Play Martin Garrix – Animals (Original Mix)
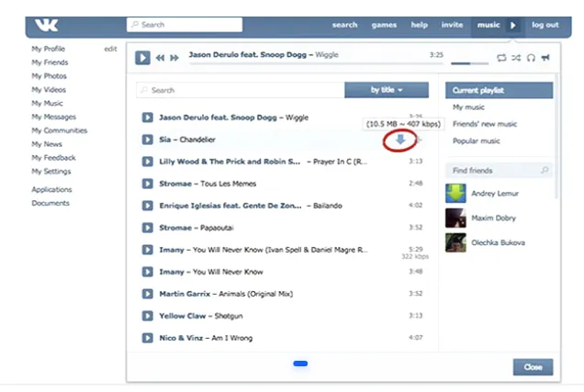Screen dimensions: 584x392 click(x=148, y=294)
